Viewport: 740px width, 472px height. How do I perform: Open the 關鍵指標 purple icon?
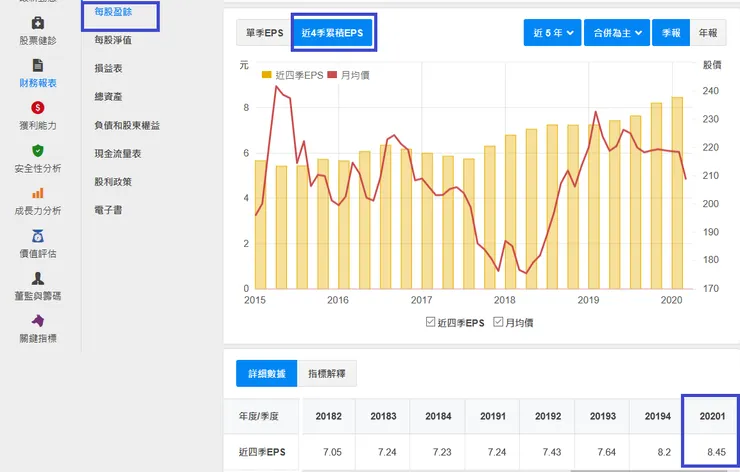38,321
